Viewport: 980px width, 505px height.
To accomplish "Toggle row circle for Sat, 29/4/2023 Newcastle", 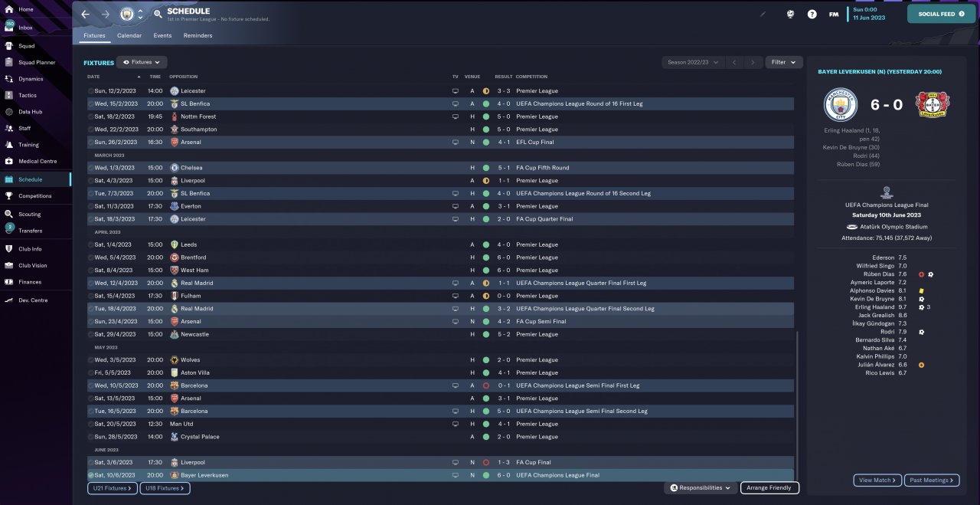I will click(x=90, y=334).
